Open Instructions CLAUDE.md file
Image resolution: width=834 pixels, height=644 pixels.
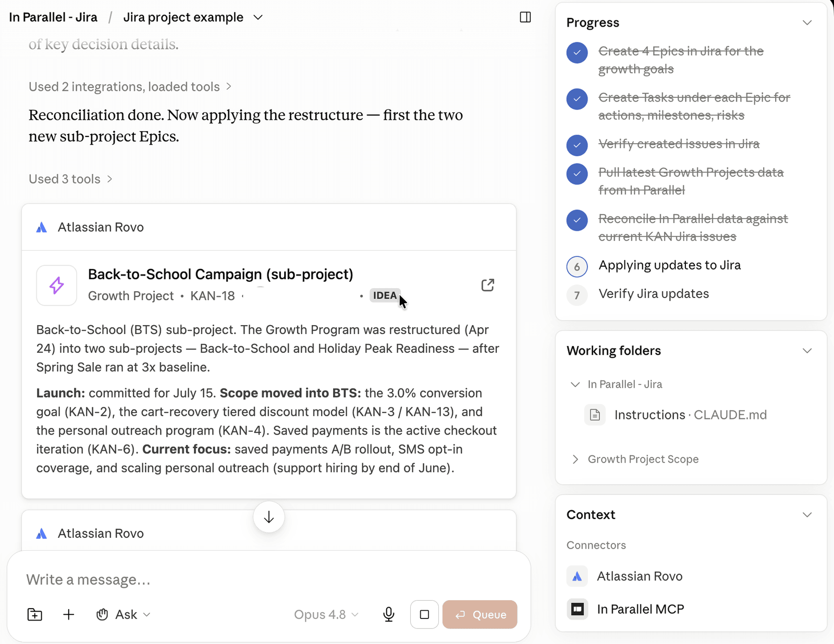(x=690, y=415)
